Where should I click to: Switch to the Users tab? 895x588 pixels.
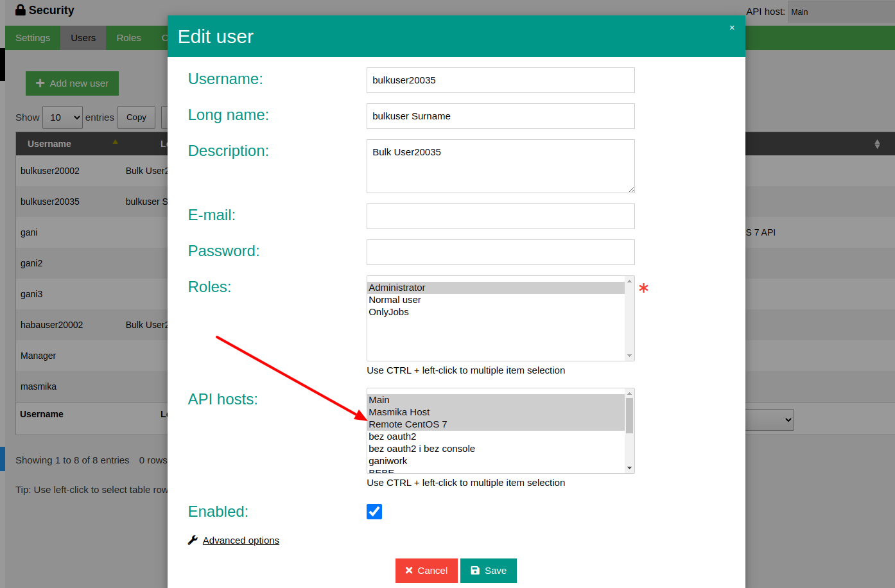[83, 38]
